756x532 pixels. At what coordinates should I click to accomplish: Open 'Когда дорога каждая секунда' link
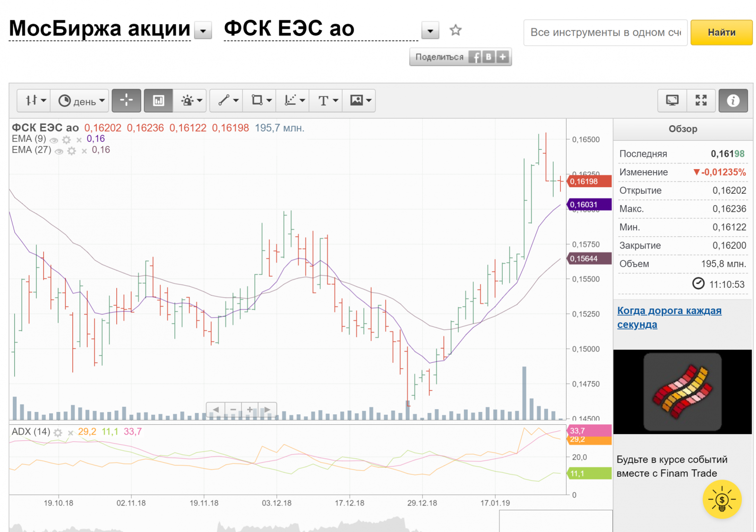(669, 317)
